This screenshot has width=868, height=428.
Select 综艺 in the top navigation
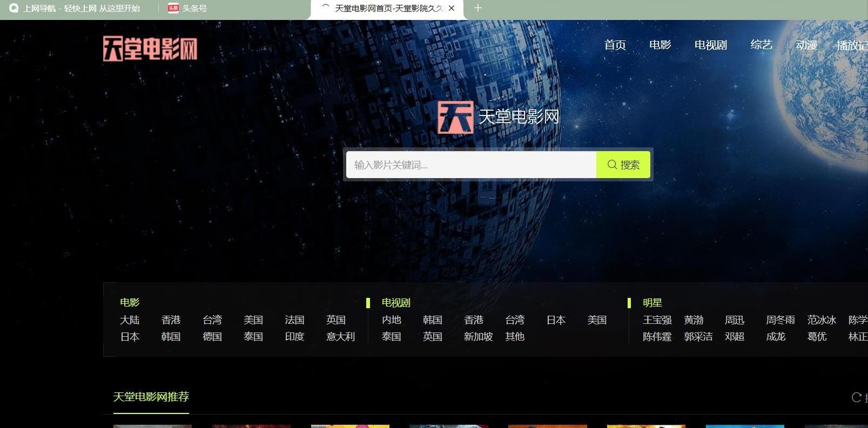tap(761, 45)
